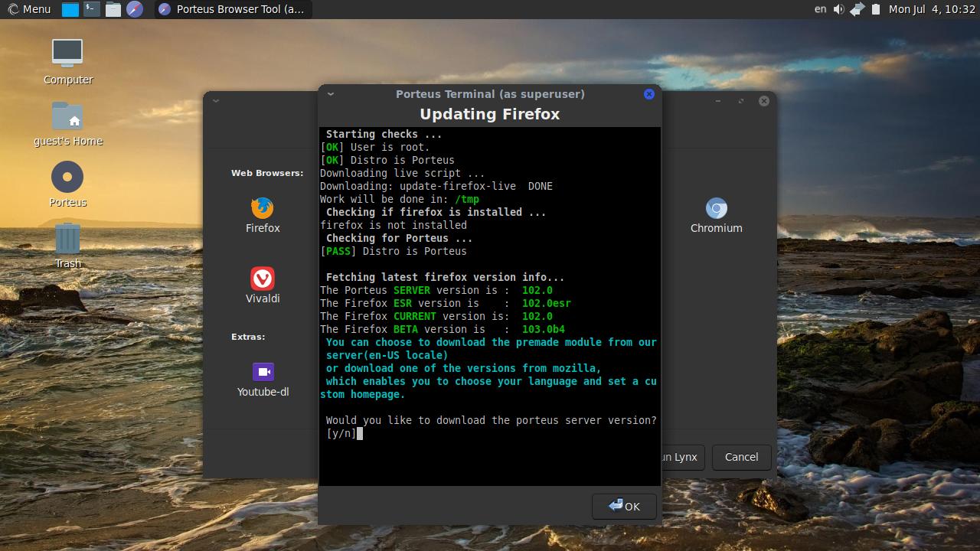The image size is (980, 551).
Task: Click the '/tmp' path in terminal
Action: 467,199
